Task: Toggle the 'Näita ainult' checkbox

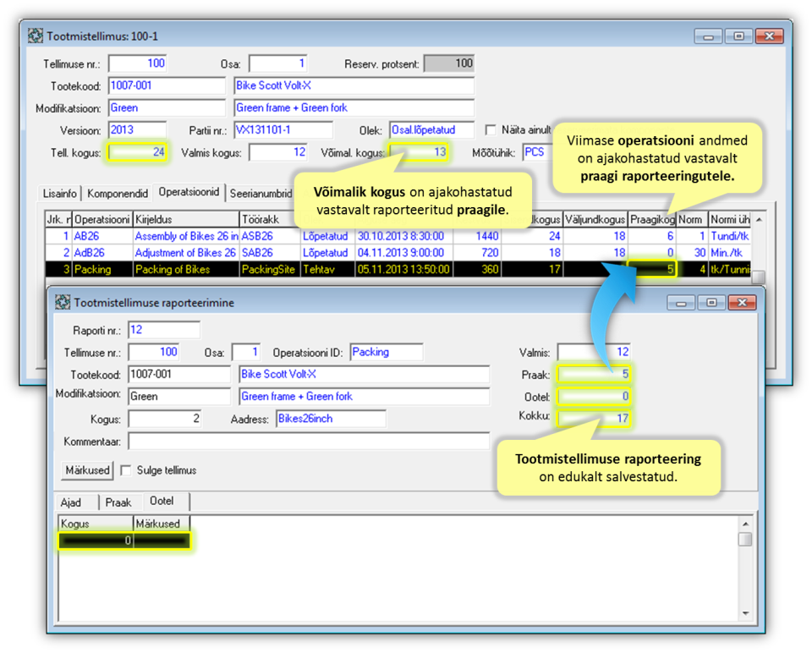Action: [x=491, y=129]
